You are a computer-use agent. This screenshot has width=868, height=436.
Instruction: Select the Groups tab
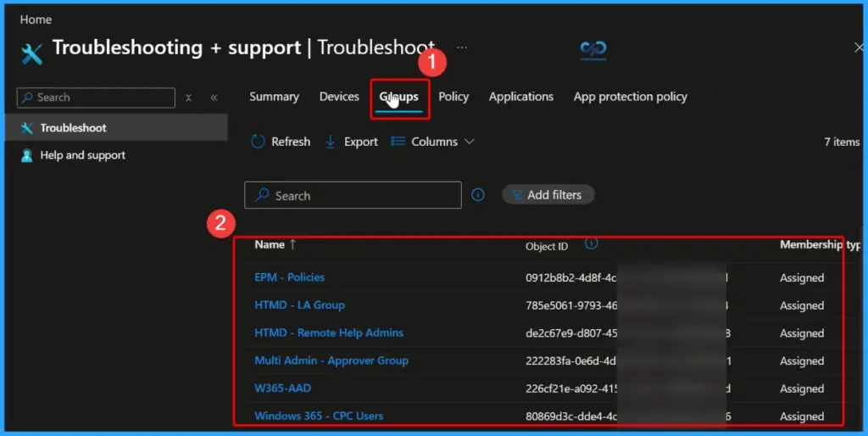398,97
